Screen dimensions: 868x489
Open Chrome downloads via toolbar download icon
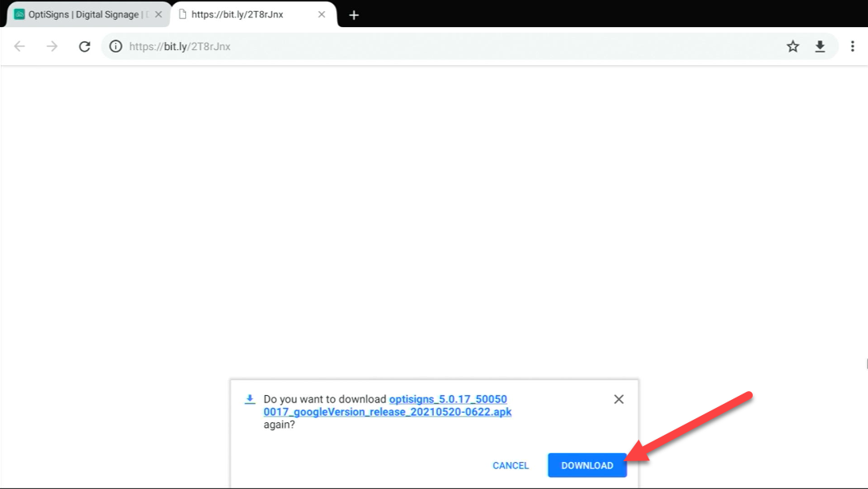pos(820,46)
